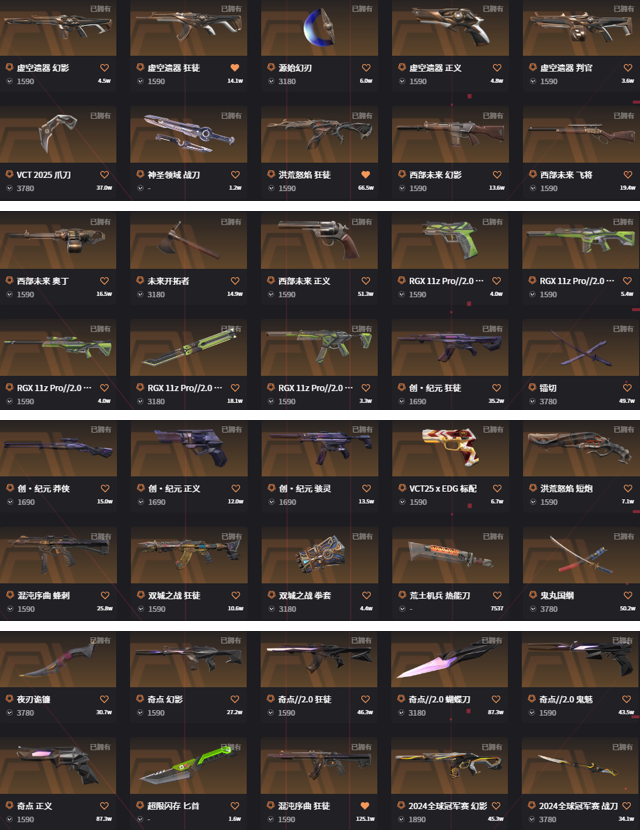The height and width of the screenshot is (830, 640).
Task: View the 超限闪存 匕首 green knife image
Action: (188, 765)
